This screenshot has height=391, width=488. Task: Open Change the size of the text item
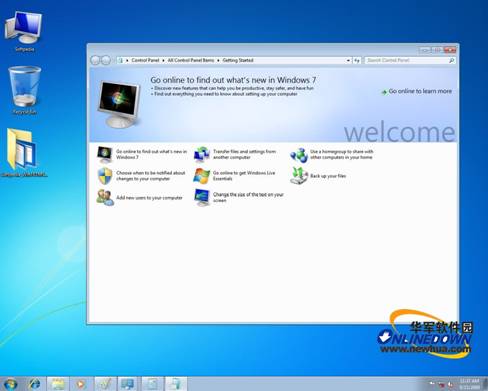click(x=239, y=197)
